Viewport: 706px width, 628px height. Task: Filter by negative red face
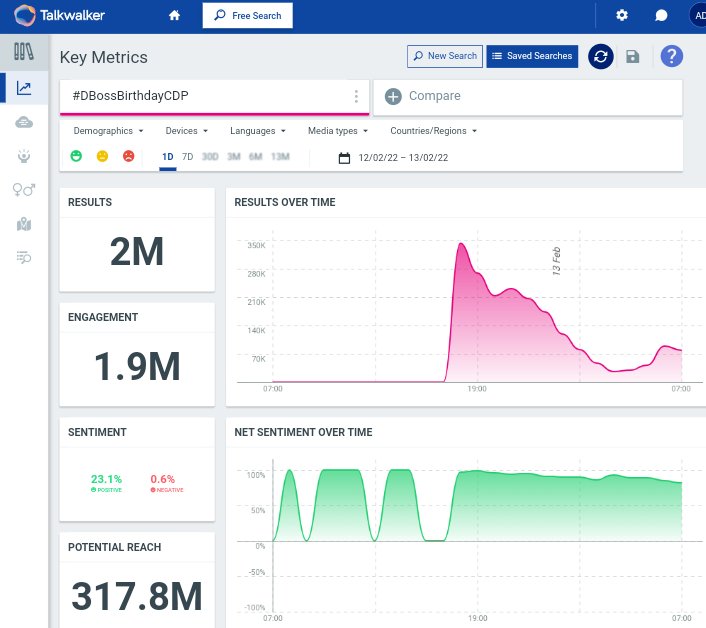(x=128, y=156)
